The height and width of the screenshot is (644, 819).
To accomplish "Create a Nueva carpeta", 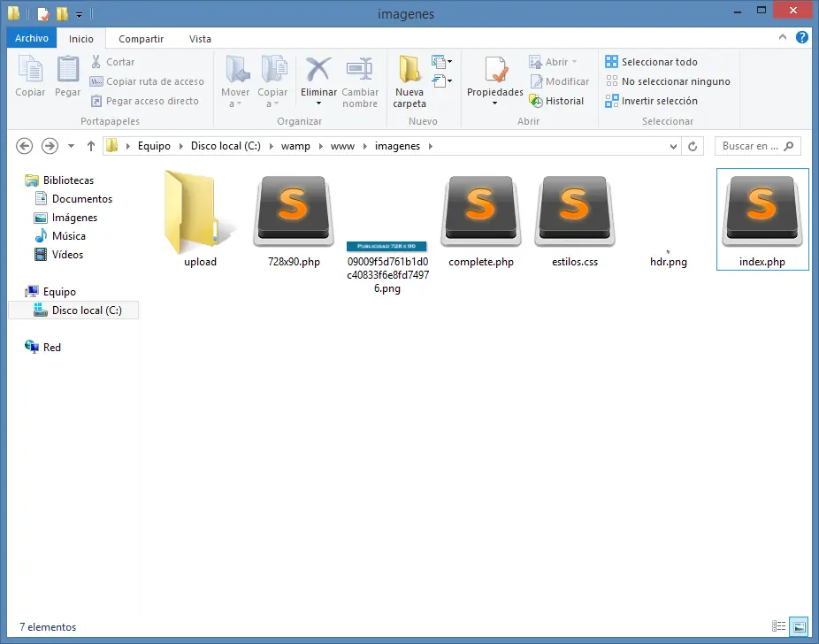I will click(409, 82).
